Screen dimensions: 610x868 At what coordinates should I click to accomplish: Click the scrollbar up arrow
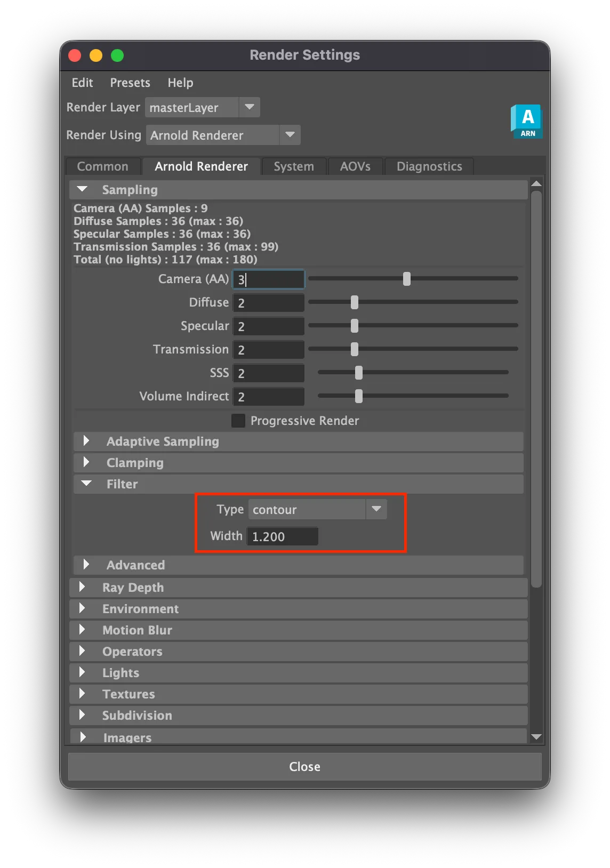[x=536, y=183]
